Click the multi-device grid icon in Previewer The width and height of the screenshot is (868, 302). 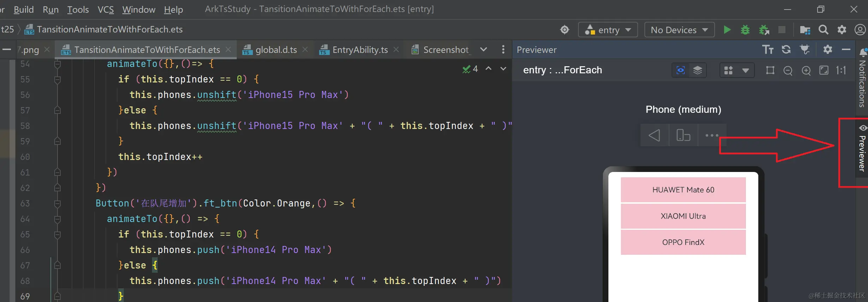click(728, 70)
